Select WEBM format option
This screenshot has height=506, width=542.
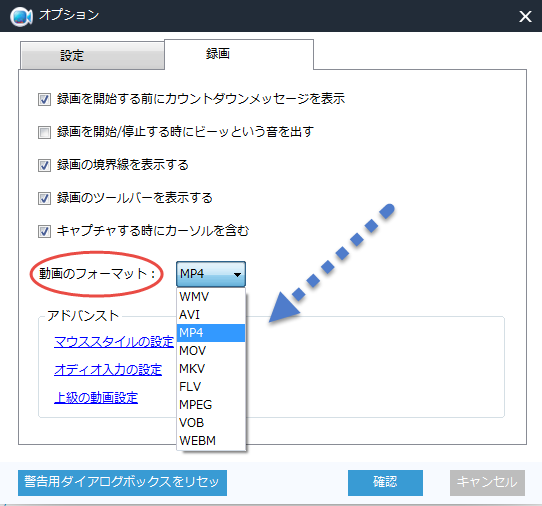(x=211, y=441)
